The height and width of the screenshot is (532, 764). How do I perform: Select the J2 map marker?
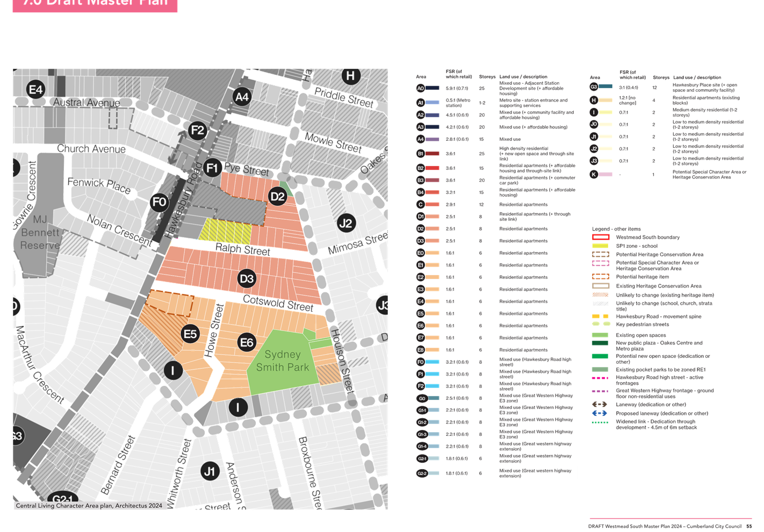click(346, 223)
